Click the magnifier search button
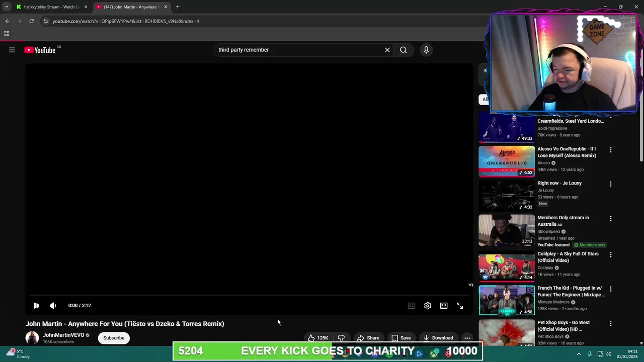Viewport: 644px width, 362px height. coord(404,50)
